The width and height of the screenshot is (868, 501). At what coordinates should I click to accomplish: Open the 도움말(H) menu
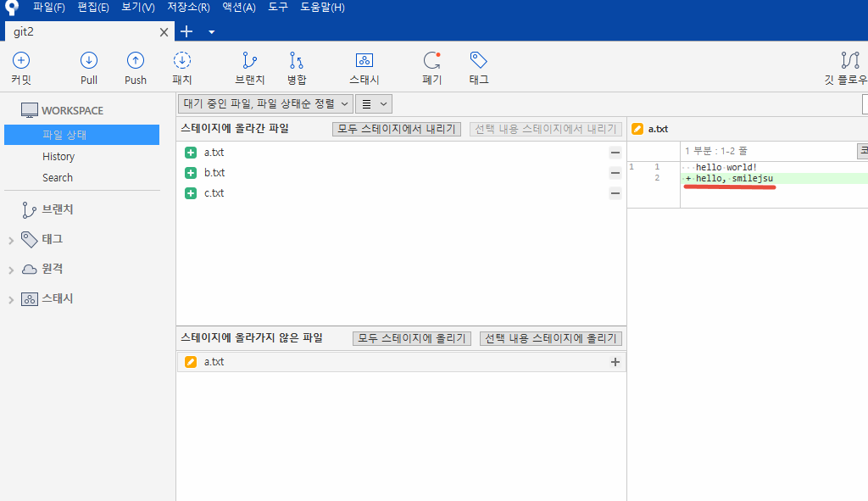click(322, 7)
